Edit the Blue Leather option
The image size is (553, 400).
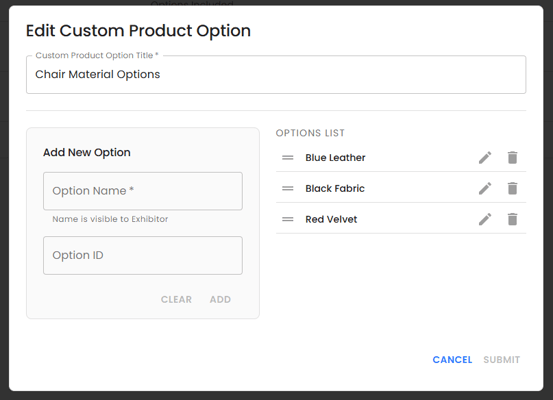tap(485, 158)
